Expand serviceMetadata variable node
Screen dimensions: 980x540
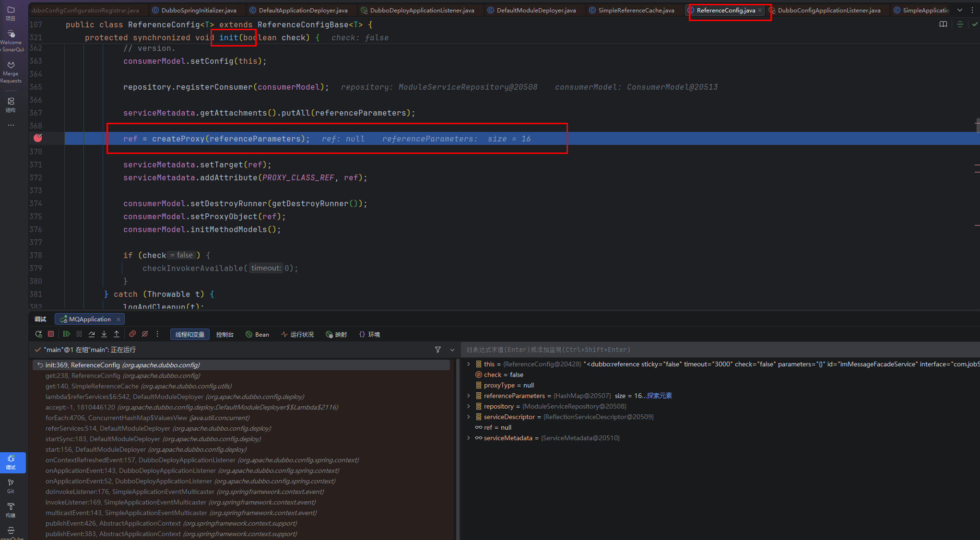click(469, 438)
